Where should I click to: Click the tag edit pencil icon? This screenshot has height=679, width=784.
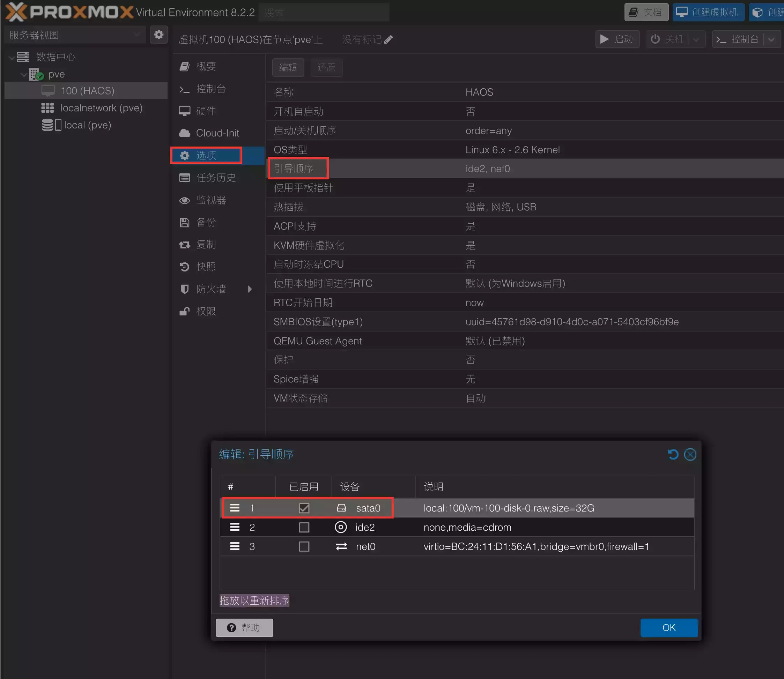coord(388,40)
